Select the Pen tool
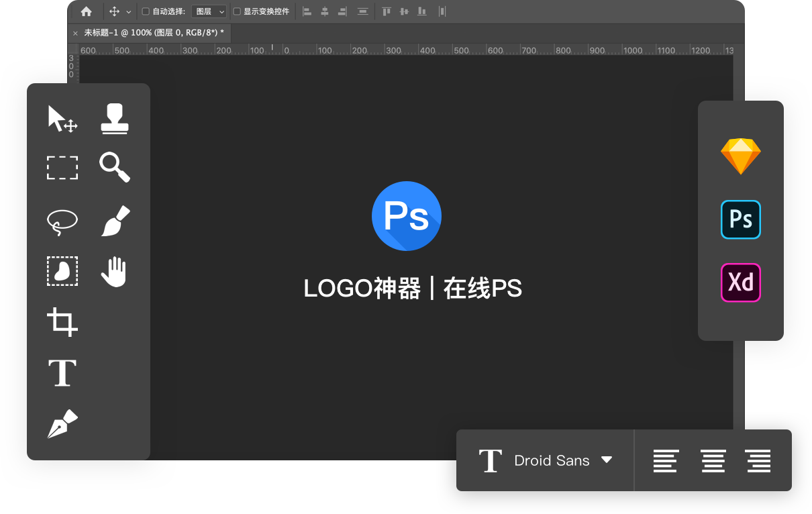Viewport: 812px width, 514px height. pyautogui.click(x=62, y=424)
